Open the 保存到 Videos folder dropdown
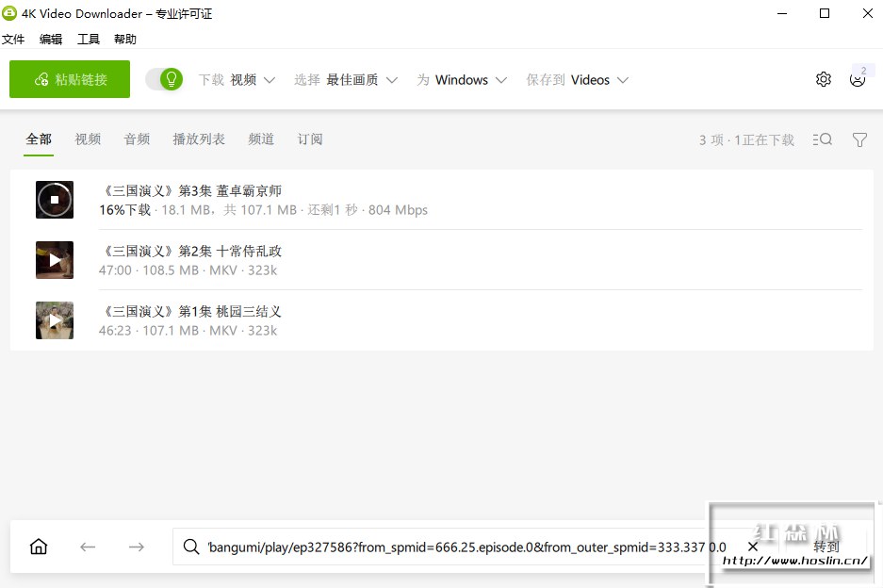Screen dimensions: 883x588 578,80
